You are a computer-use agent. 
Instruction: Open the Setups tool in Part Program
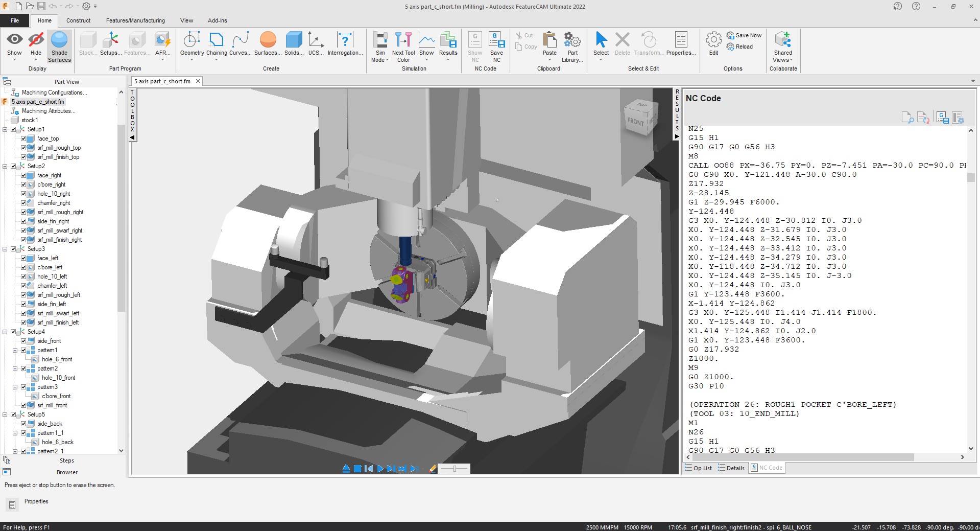[x=110, y=44]
